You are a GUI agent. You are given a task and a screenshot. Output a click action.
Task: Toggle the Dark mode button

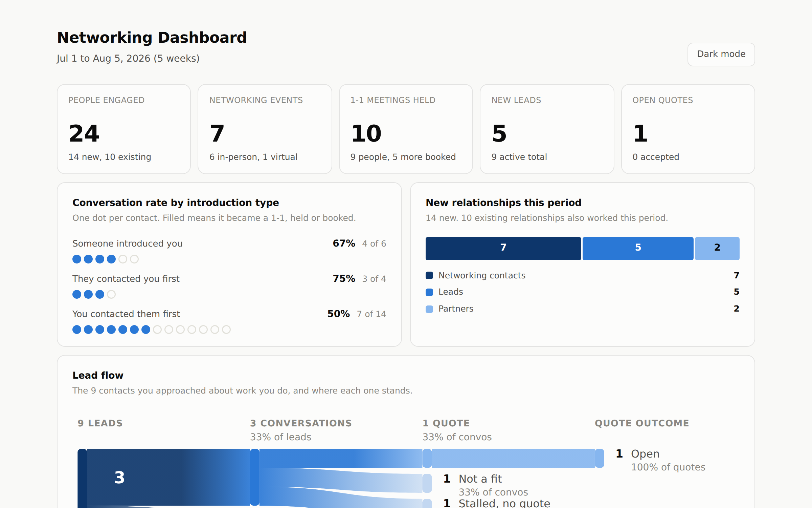[x=721, y=54]
